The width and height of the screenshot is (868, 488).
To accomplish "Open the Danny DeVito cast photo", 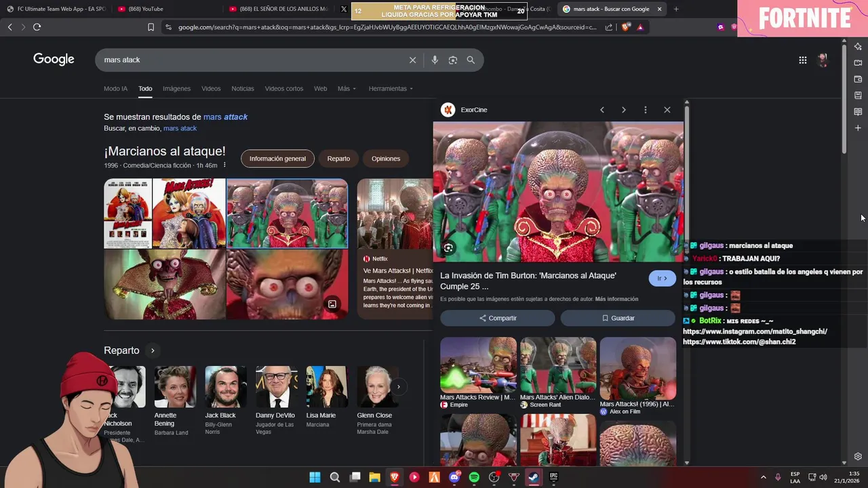I will [x=275, y=387].
